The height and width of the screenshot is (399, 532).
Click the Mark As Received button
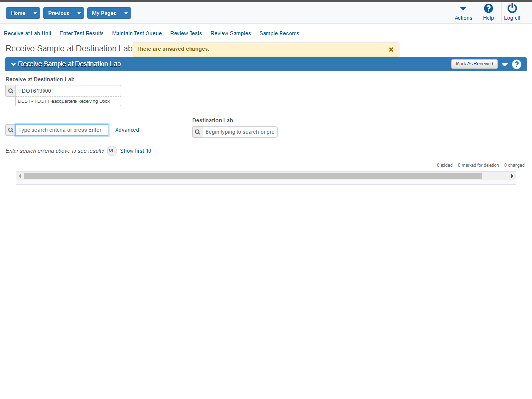[474, 64]
